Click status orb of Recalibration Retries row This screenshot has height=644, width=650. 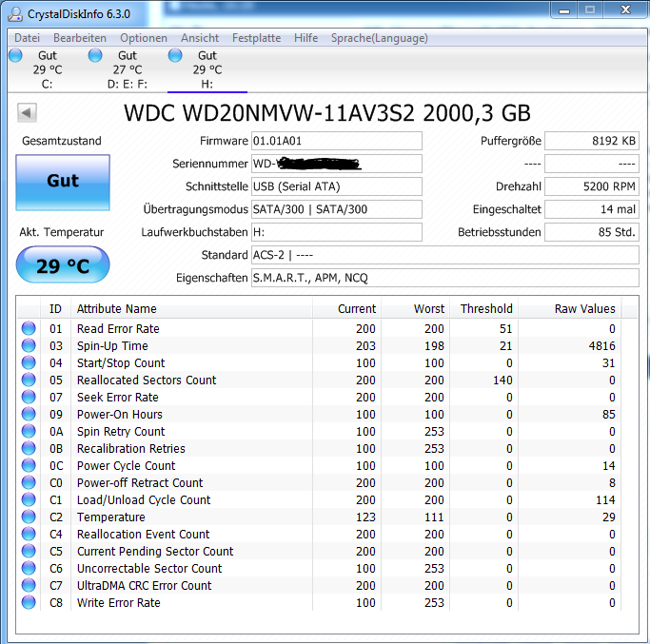click(29, 448)
